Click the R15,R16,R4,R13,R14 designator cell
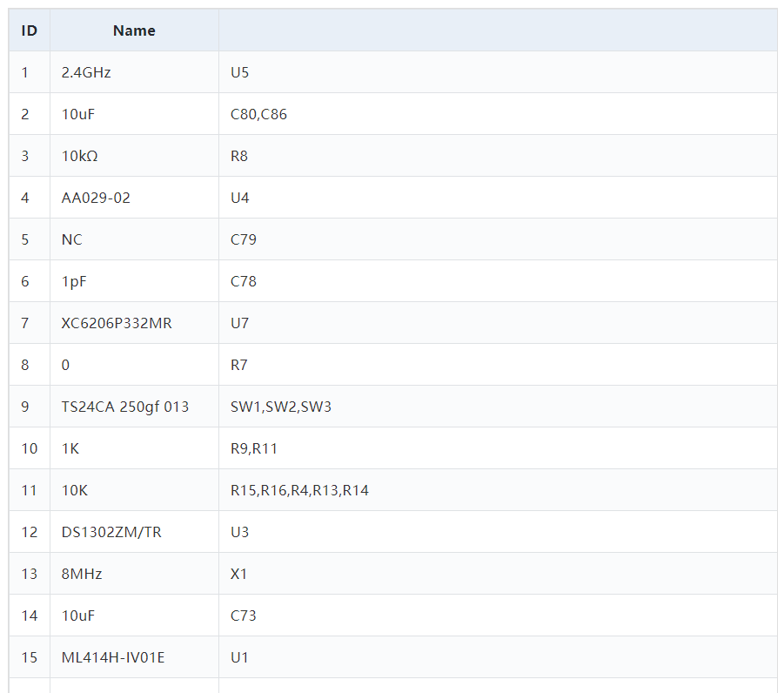The width and height of the screenshot is (784, 693). pyautogui.click(x=498, y=490)
